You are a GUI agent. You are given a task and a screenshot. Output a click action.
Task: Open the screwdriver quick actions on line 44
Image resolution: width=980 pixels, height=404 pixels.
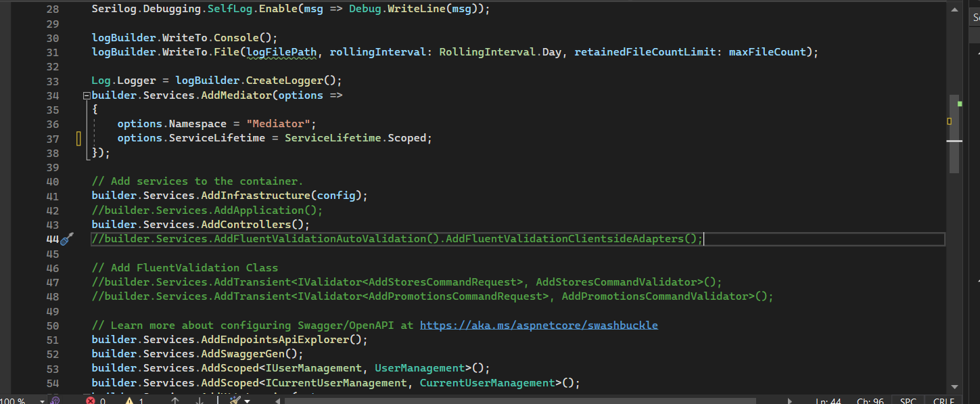[67, 238]
